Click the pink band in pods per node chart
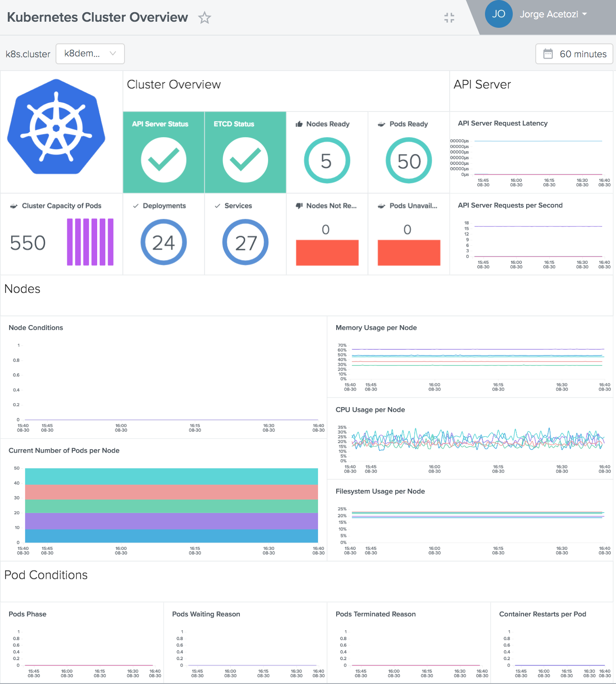 (171, 492)
